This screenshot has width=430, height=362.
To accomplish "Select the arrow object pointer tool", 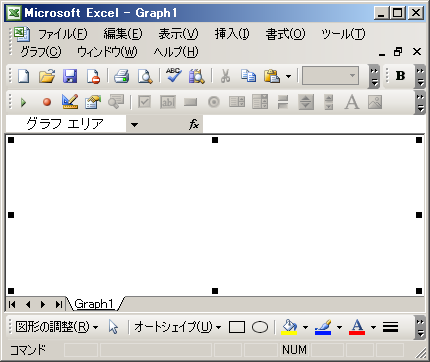I will (113, 327).
